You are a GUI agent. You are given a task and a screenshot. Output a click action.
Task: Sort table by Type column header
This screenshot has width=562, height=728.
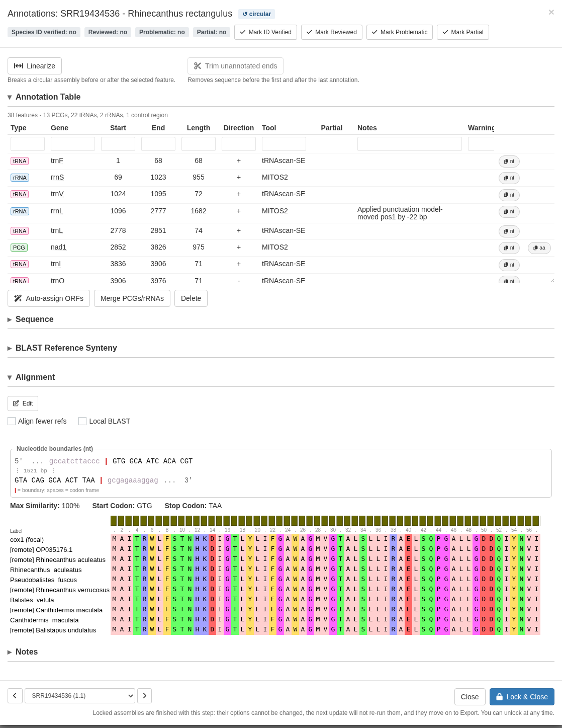pos(19,128)
